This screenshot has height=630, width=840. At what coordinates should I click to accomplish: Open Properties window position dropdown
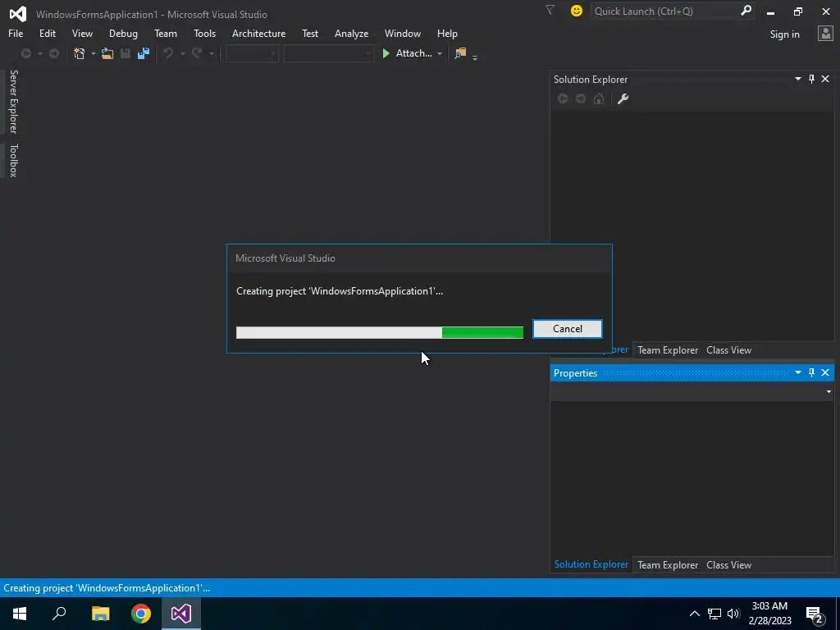(797, 372)
